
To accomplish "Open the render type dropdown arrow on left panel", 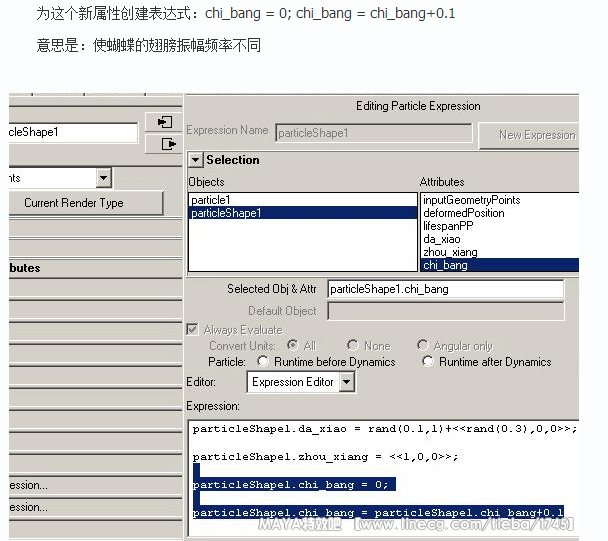I will (103, 178).
